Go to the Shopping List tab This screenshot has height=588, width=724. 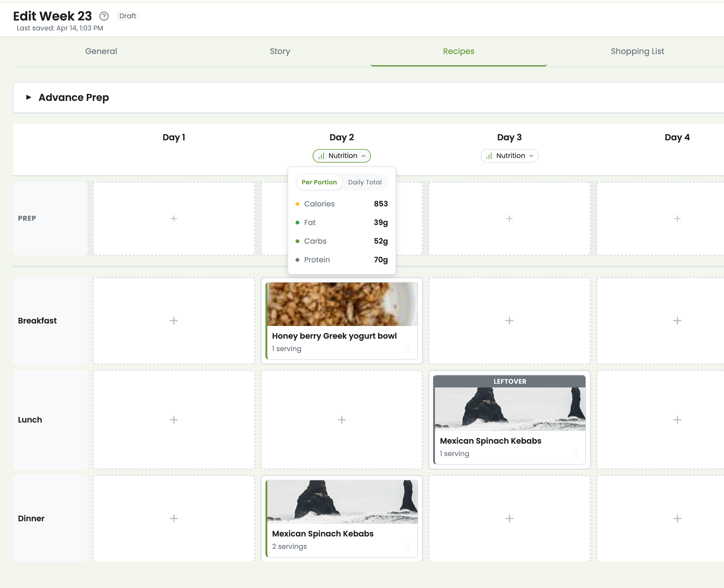click(637, 51)
